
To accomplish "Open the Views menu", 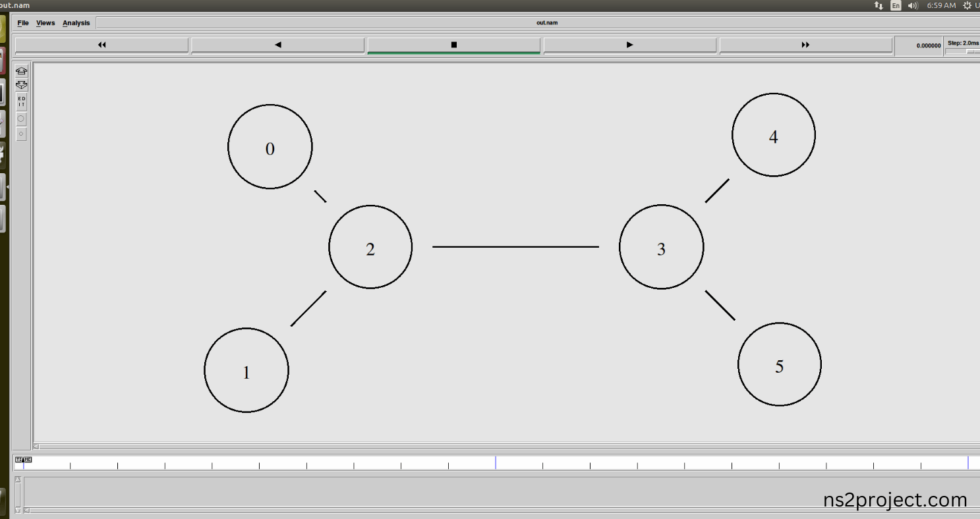I will [45, 23].
